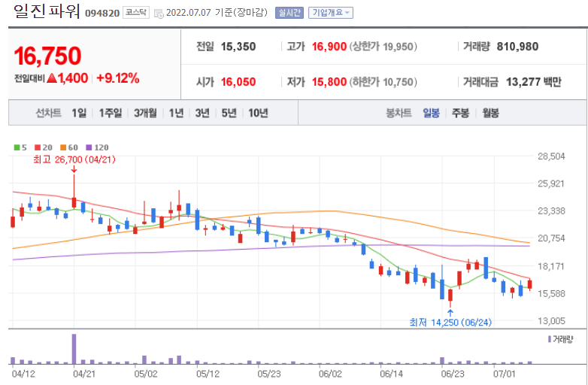This screenshot has height=385, width=588.
Task: Click the 고가 value 16,900
Action: click(329, 47)
